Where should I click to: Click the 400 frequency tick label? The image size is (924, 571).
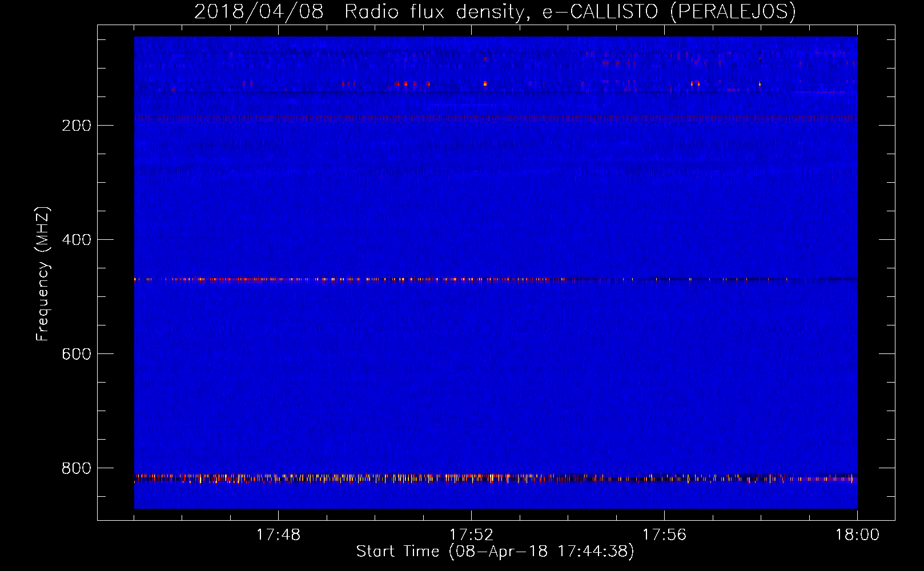[x=77, y=240]
